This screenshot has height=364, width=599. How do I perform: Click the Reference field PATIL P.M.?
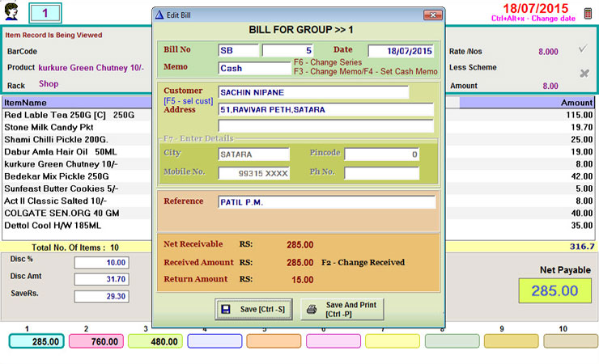tap(327, 202)
